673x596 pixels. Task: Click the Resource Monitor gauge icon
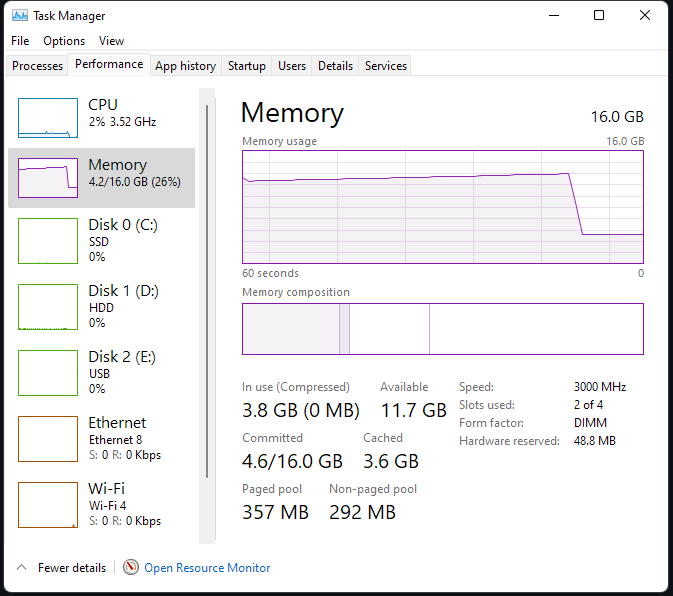click(x=130, y=567)
